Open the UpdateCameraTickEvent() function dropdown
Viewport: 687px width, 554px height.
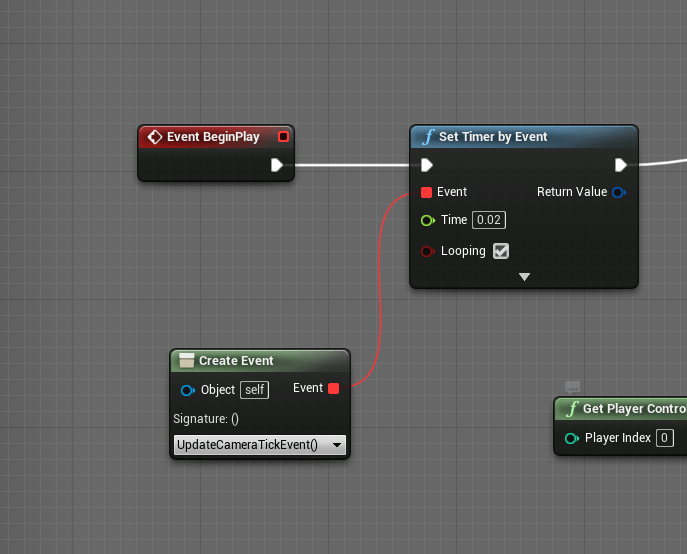point(260,445)
